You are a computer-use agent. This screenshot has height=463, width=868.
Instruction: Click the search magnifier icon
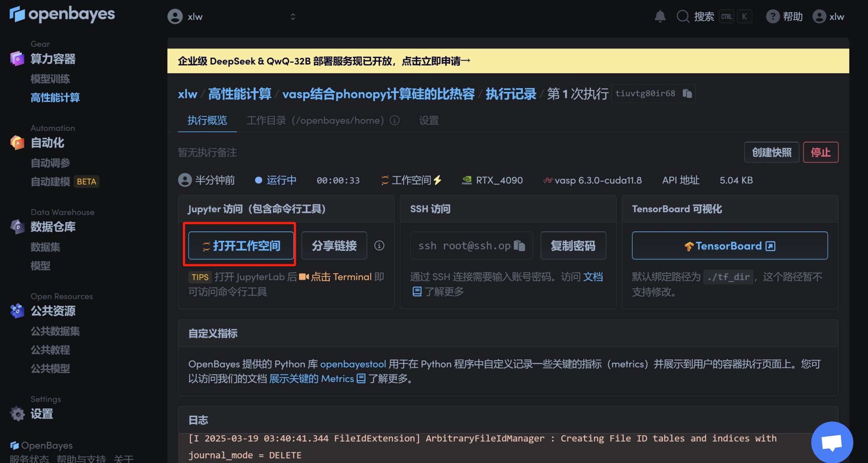tap(683, 16)
